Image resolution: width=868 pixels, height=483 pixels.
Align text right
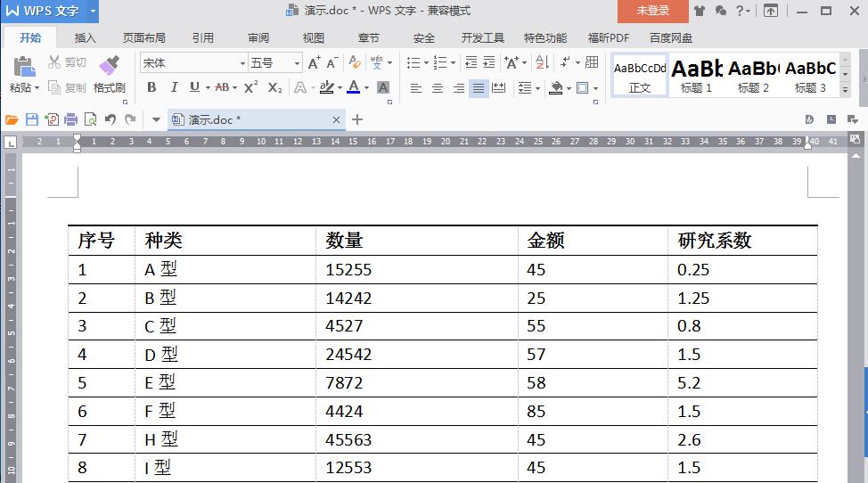pyautogui.click(x=458, y=88)
